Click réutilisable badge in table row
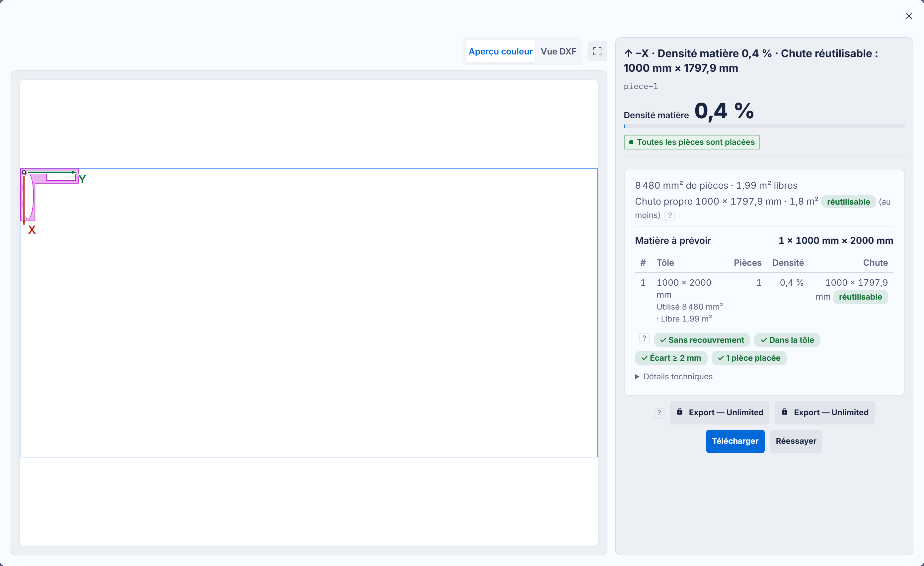Viewport: 924px width, 566px height. 860,297
